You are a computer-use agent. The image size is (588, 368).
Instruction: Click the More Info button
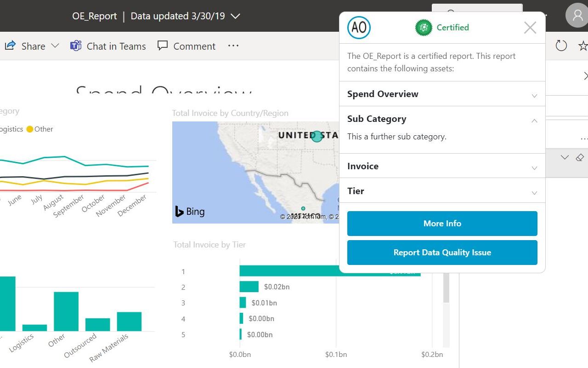click(442, 224)
